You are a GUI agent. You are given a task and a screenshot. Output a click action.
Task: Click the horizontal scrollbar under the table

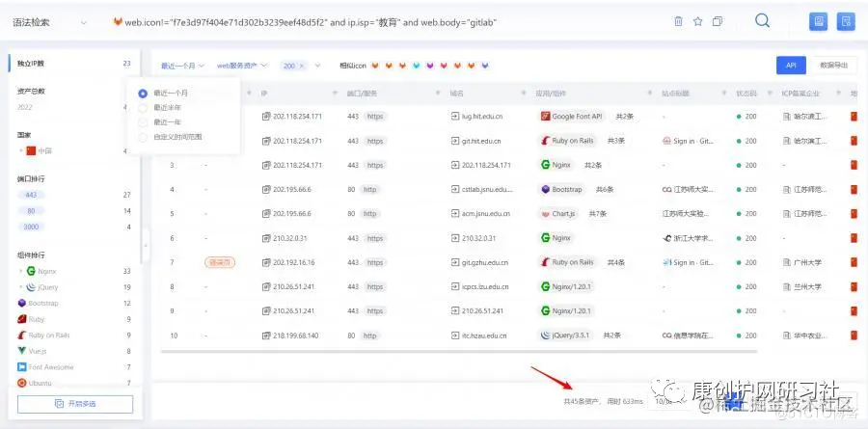tap(458, 351)
